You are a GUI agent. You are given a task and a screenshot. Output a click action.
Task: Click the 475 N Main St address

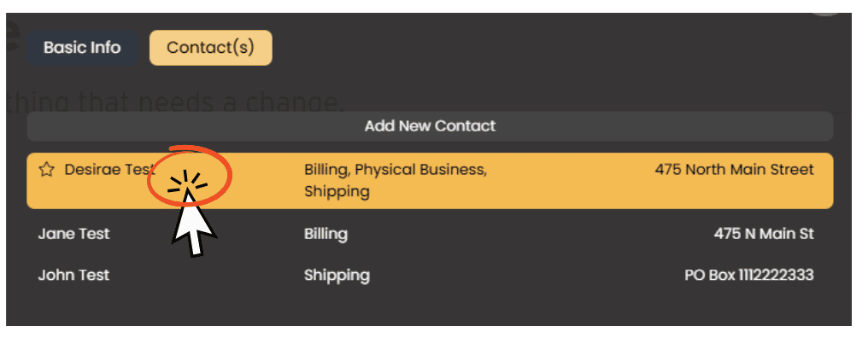[x=764, y=234]
